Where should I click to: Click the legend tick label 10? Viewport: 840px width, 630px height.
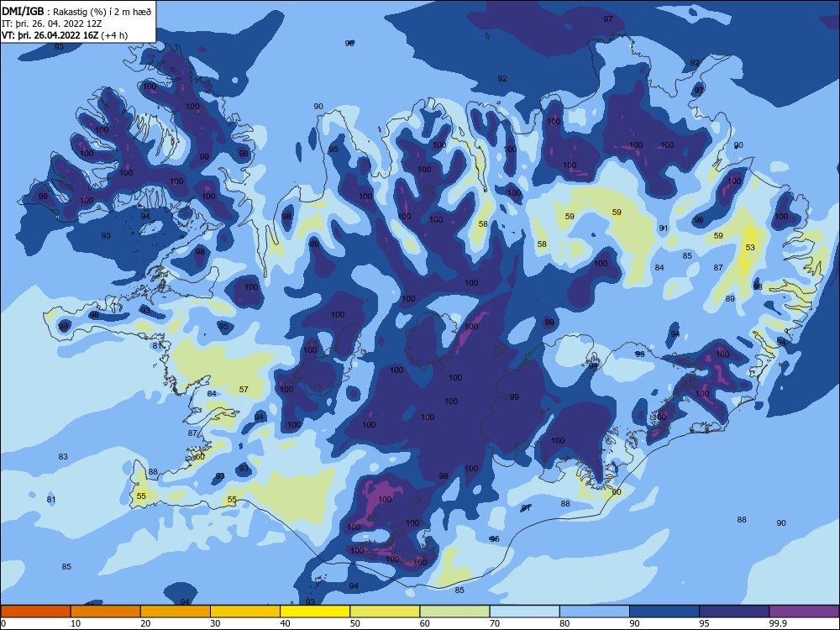click(x=76, y=623)
